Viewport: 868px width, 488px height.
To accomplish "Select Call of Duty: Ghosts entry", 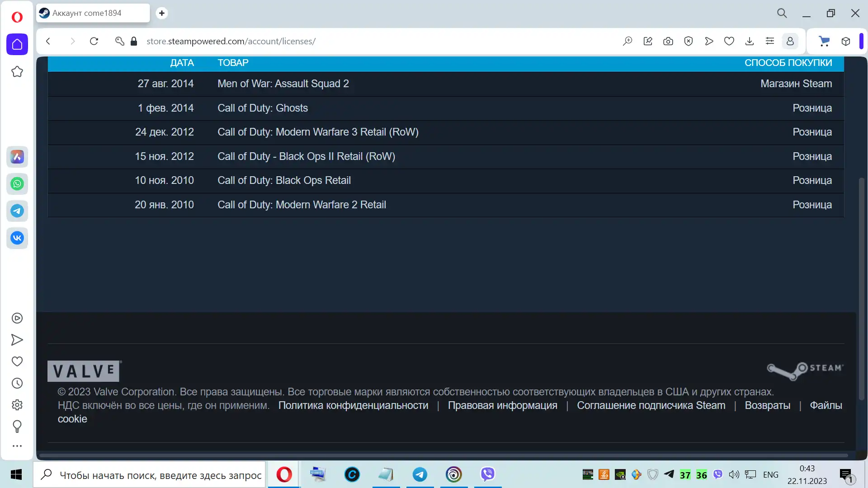I will (x=446, y=108).
